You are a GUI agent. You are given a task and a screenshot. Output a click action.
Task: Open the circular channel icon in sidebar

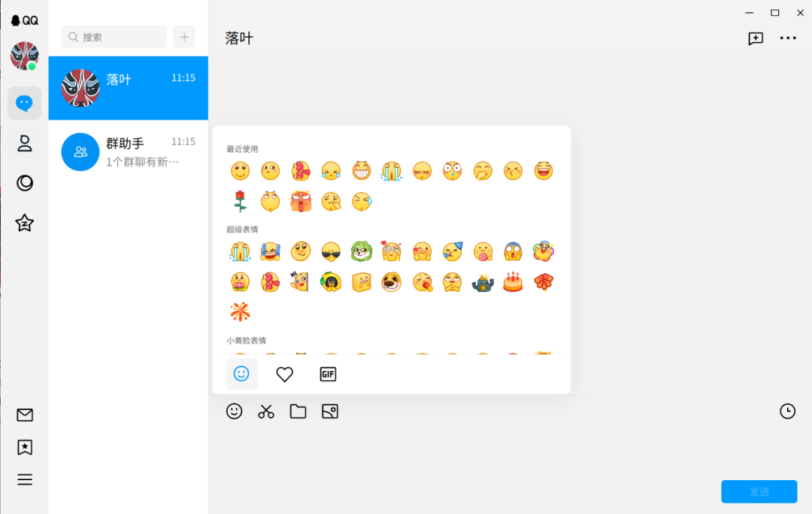25,183
